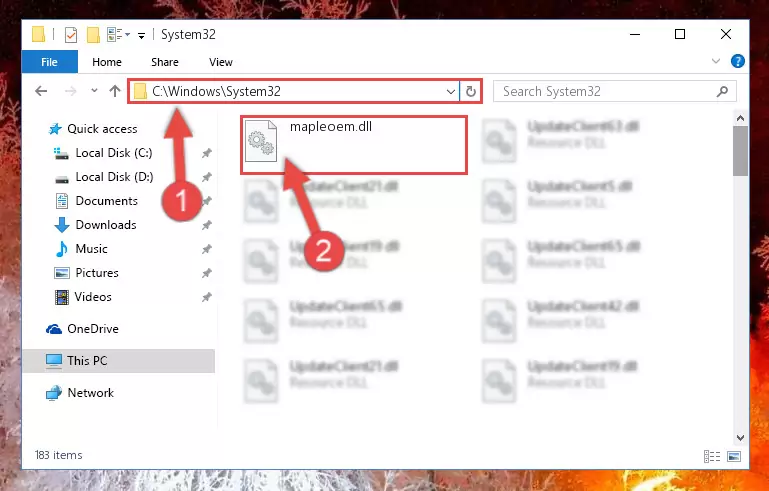Select This PC in the navigation pane

pos(119,361)
